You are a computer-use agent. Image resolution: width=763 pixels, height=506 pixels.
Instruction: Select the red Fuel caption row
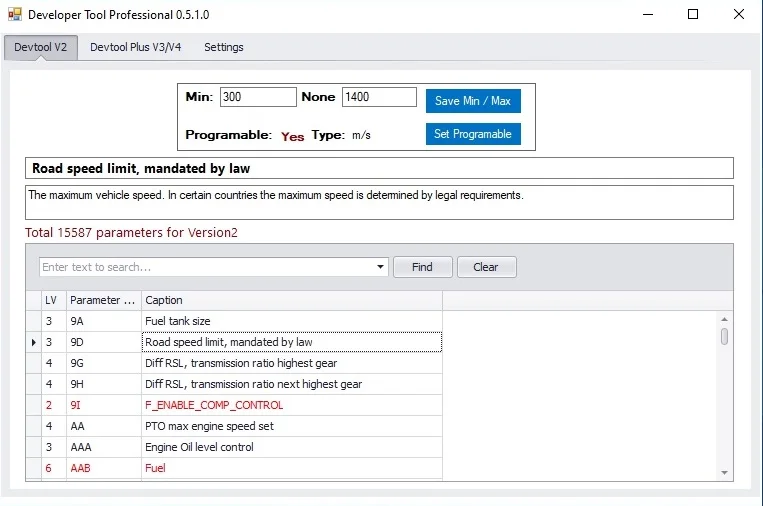(234, 468)
